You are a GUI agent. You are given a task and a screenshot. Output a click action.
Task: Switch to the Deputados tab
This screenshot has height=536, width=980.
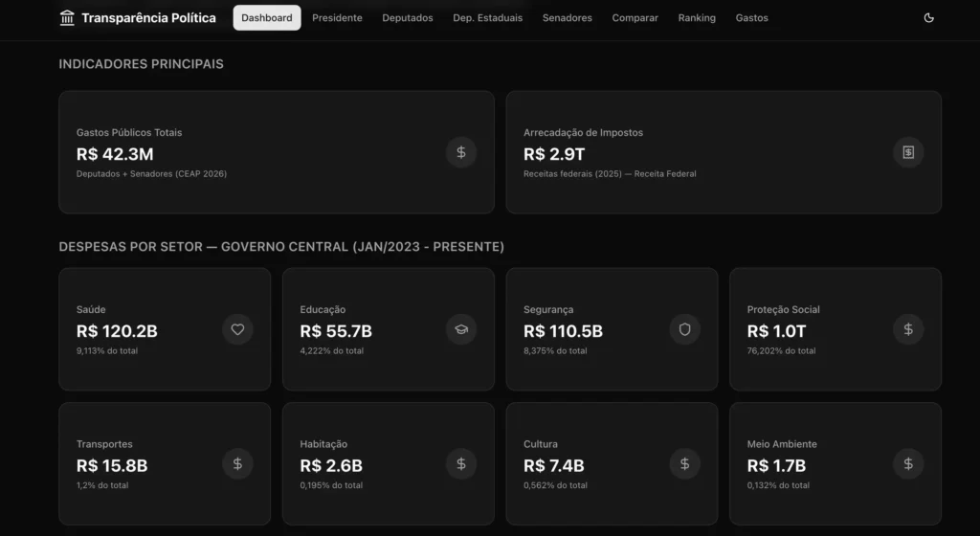(x=408, y=18)
